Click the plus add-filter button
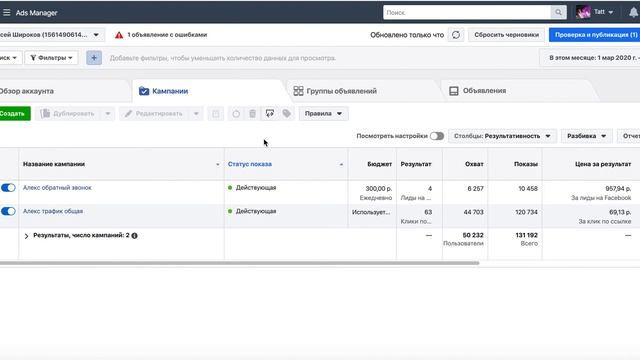Viewport: 640px width, 360px height. click(x=94, y=58)
